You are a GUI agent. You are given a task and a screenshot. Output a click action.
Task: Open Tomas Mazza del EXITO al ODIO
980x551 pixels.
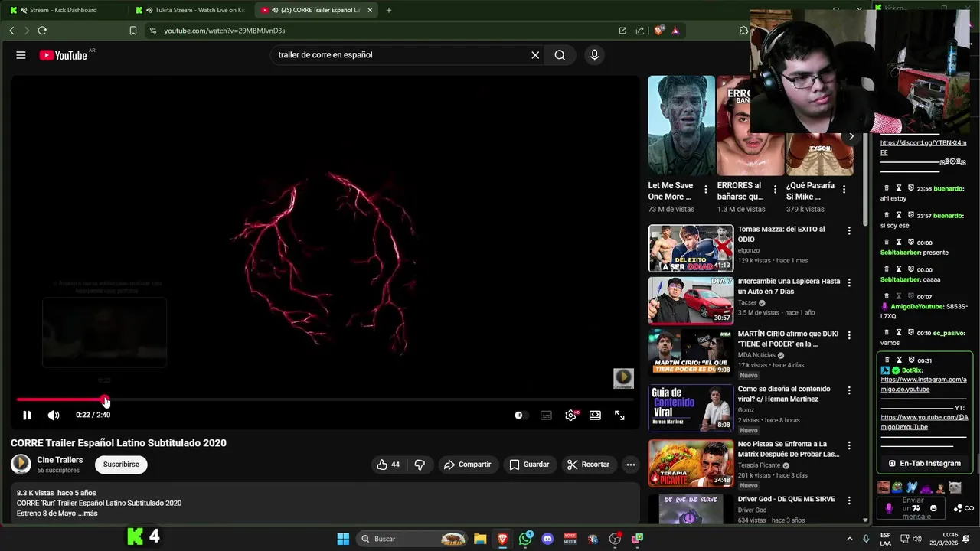781,234
